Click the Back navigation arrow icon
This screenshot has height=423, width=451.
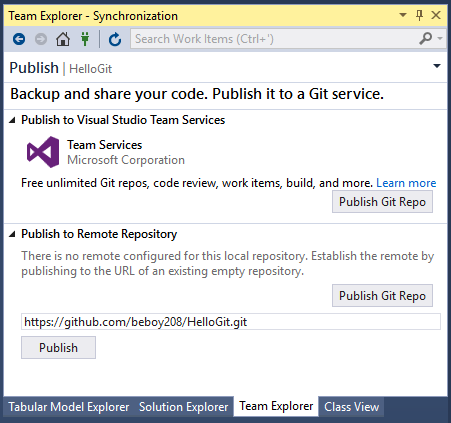coord(19,39)
